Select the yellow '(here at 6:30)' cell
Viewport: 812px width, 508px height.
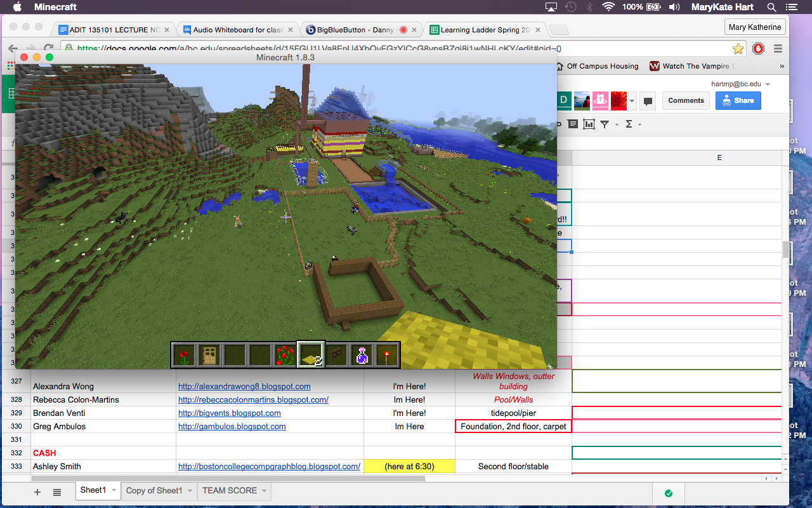[409, 466]
